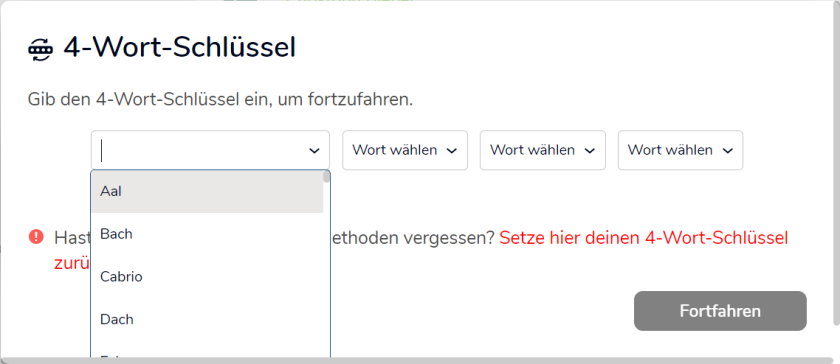Click the "4-Wort-Schlüssel" heading text
The width and height of the screenshot is (840, 364).
coord(179,48)
